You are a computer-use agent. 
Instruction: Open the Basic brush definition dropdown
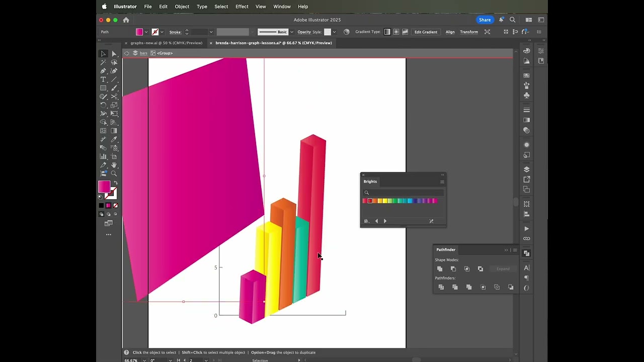coord(292,32)
